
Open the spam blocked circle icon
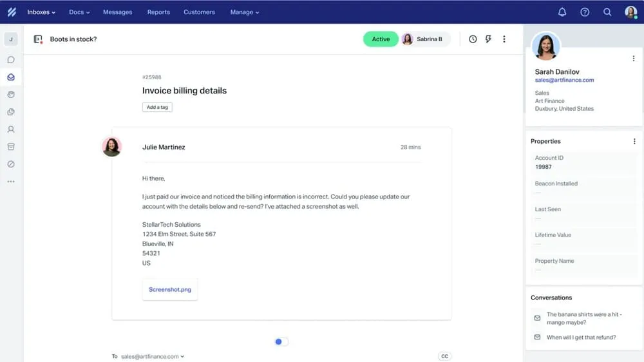click(x=11, y=164)
